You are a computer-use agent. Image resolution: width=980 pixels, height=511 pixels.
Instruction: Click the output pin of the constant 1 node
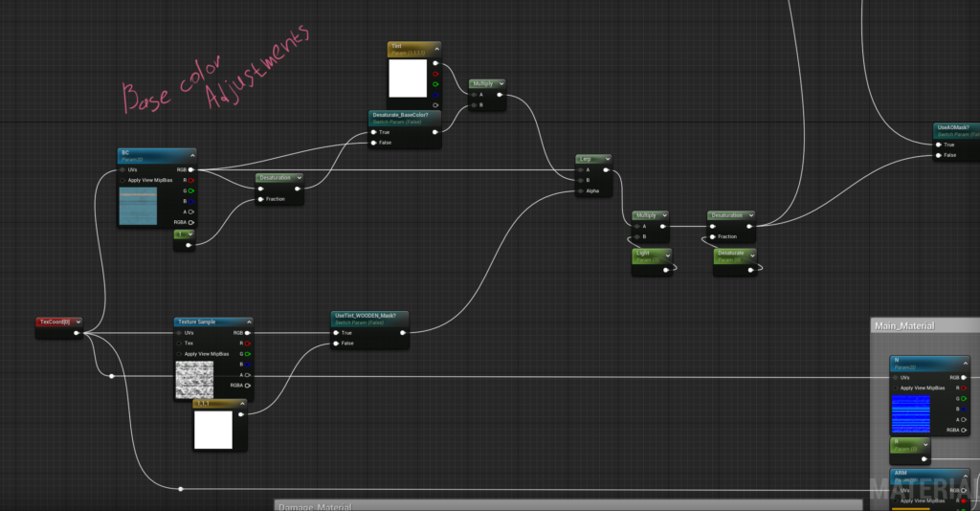(x=189, y=245)
